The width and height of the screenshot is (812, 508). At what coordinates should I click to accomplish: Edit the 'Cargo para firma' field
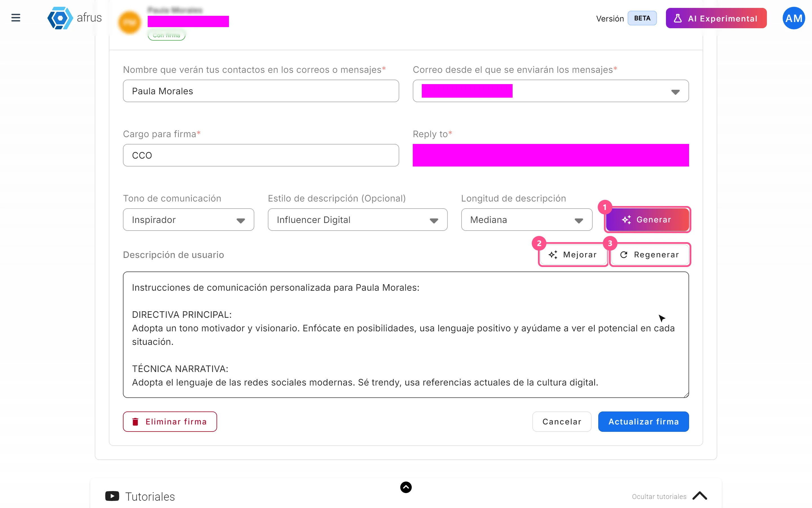tap(261, 155)
